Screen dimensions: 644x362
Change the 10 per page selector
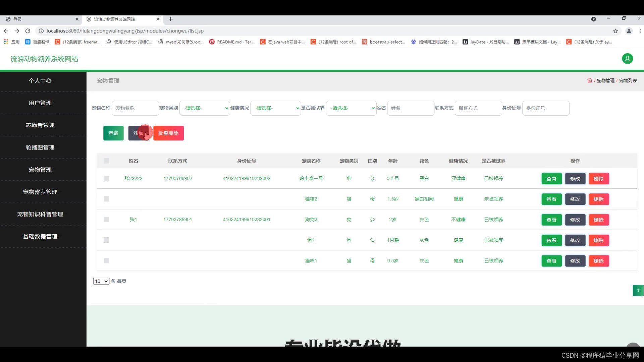(101, 281)
